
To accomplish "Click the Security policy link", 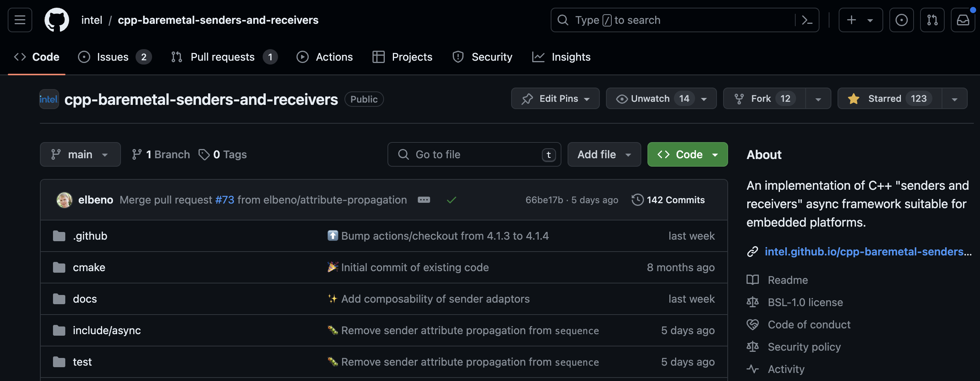I will click(804, 347).
